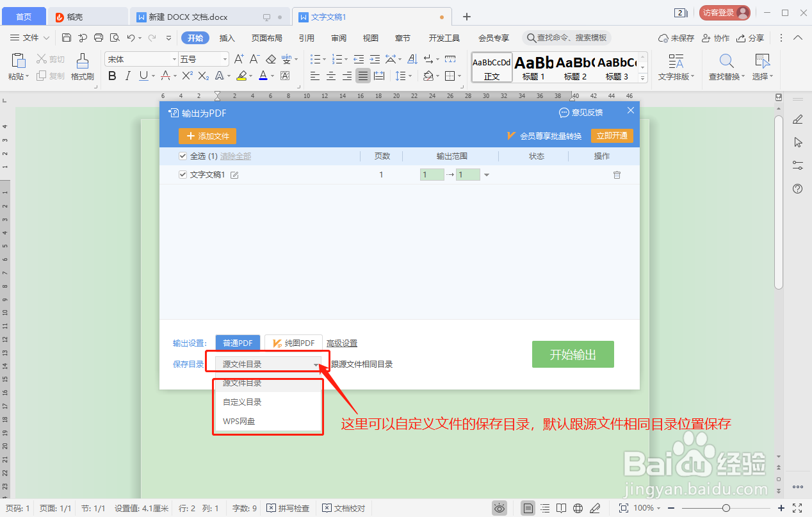
Task: Select justify alignment
Action: click(363, 76)
